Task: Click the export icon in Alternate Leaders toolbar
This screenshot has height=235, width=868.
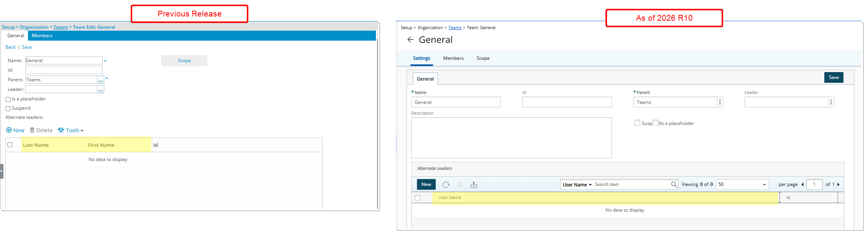Action: 474,185
